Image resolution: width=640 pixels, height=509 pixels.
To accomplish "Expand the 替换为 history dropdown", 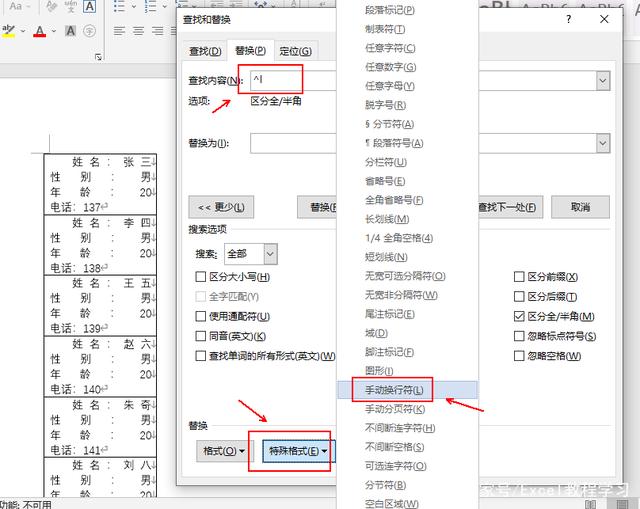I will pyautogui.click(x=603, y=143).
